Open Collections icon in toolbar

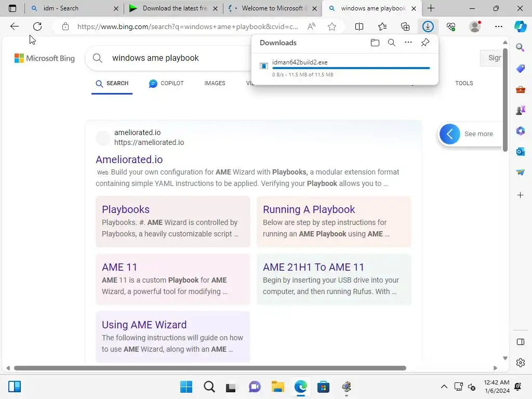(x=405, y=26)
